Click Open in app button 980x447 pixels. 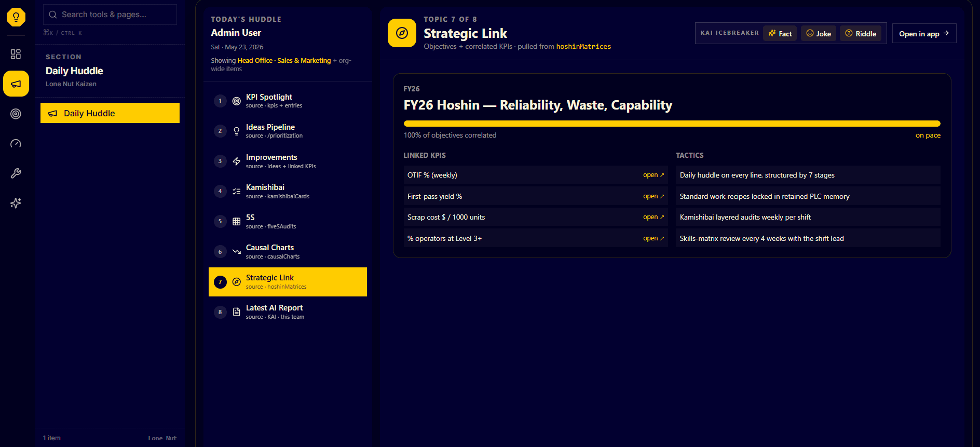[924, 33]
